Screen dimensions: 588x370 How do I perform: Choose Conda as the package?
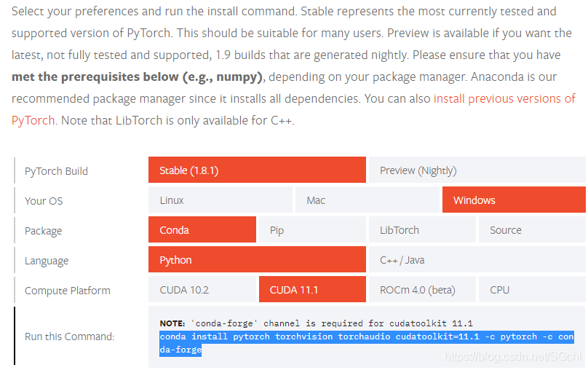coord(202,230)
